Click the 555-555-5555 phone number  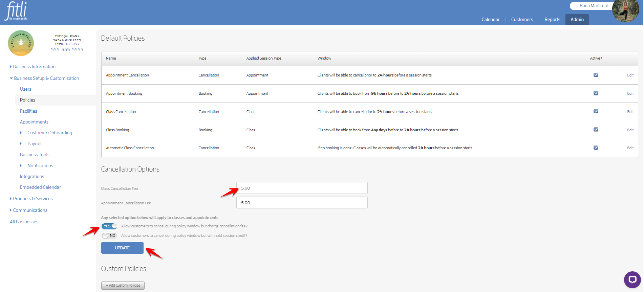[67, 49]
